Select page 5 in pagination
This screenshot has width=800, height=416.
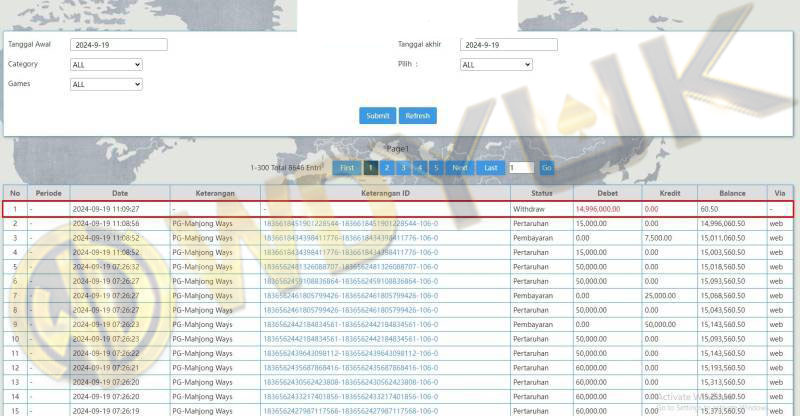[x=436, y=168]
